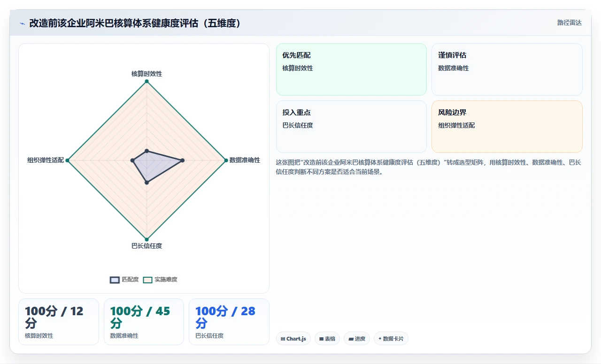Click 核算时效性 text in 优先匹配 card
Image resolution: width=601 pixels, height=364 pixels.
click(x=298, y=68)
